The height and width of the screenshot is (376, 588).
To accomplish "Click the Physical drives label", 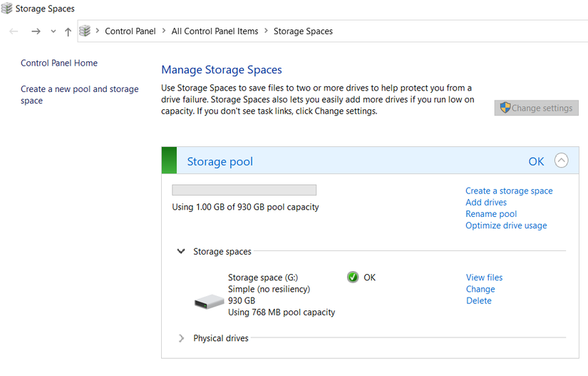I will [x=221, y=338].
